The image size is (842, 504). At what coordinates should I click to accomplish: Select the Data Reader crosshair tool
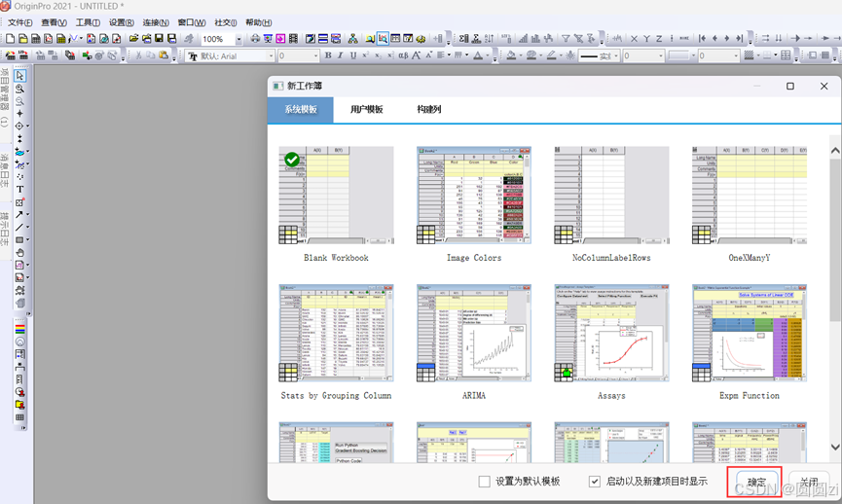[x=19, y=126]
